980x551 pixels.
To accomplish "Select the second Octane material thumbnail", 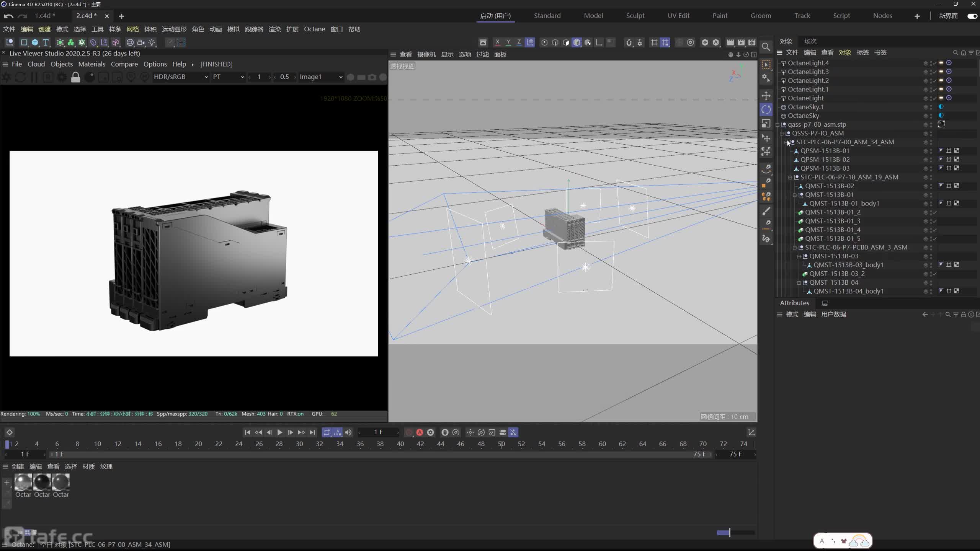I will pyautogui.click(x=42, y=482).
